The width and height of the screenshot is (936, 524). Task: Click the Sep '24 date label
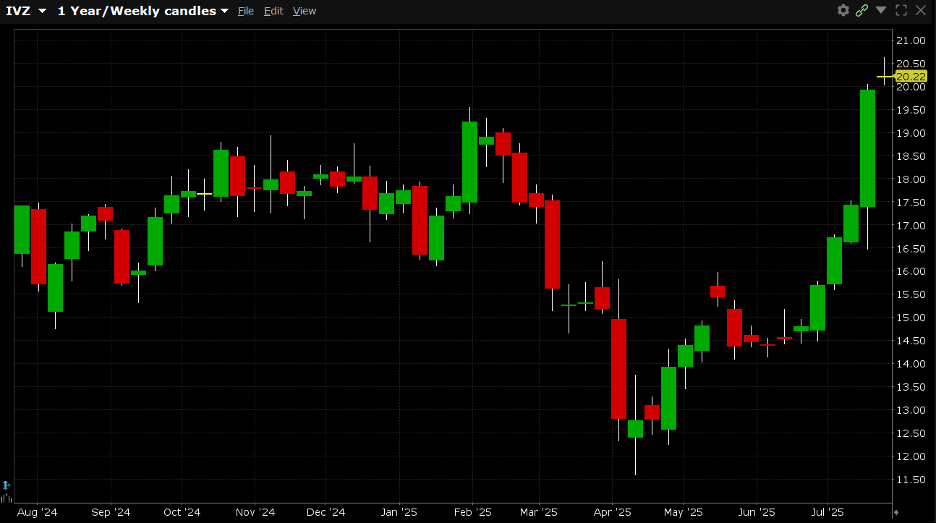(x=110, y=513)
